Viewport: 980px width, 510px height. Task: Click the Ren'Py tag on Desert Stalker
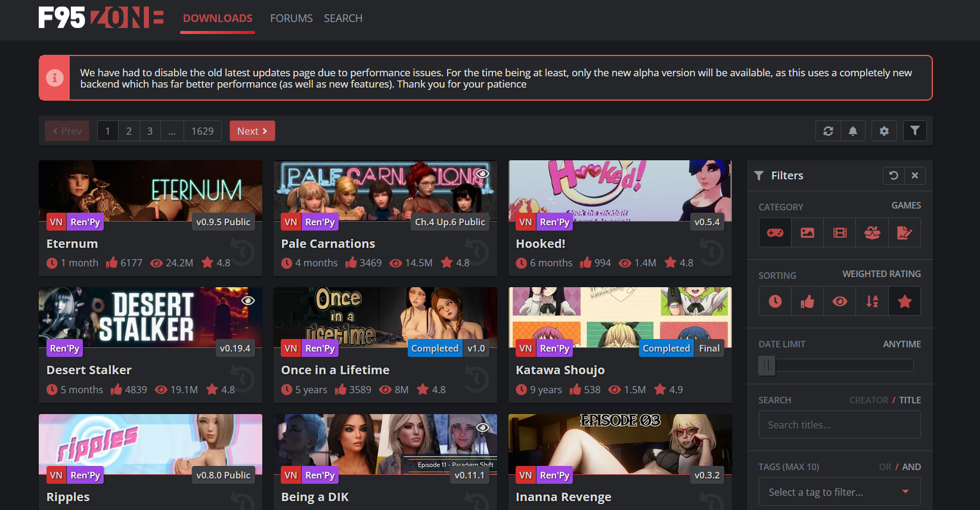click(x=65, y=349)
